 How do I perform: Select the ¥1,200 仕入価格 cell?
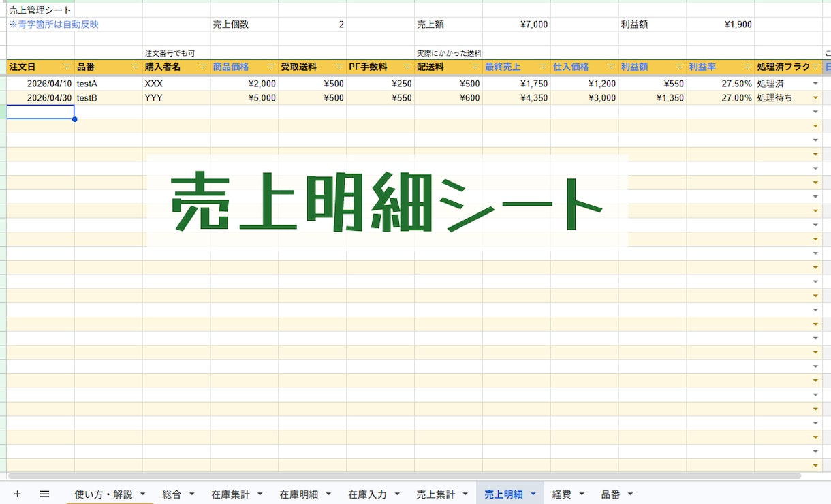pos(584,84)
